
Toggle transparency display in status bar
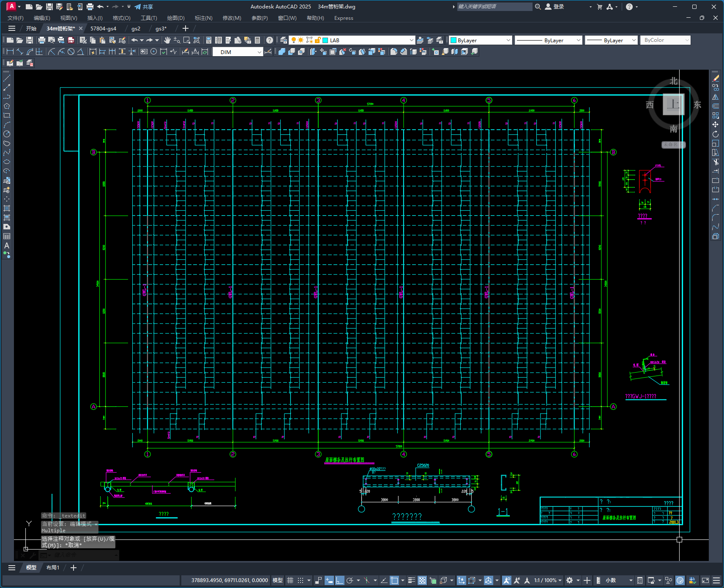click(422, 580)
